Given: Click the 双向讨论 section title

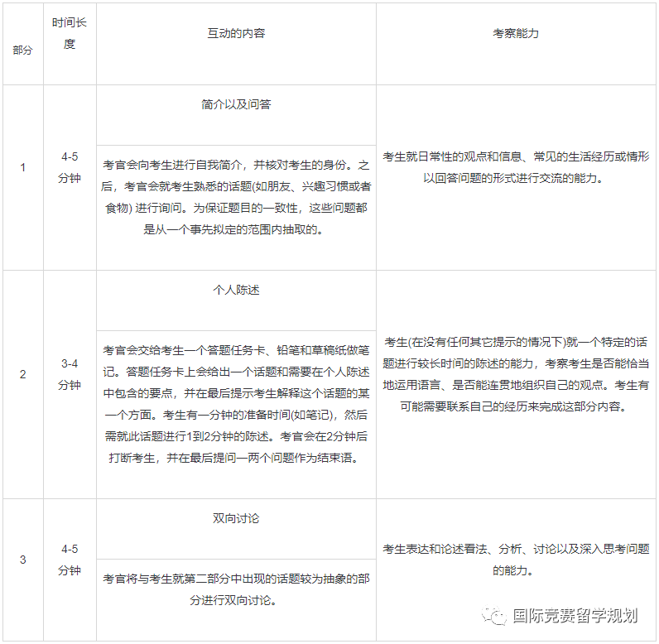Looking at the screenshot, I should point(236,518).
